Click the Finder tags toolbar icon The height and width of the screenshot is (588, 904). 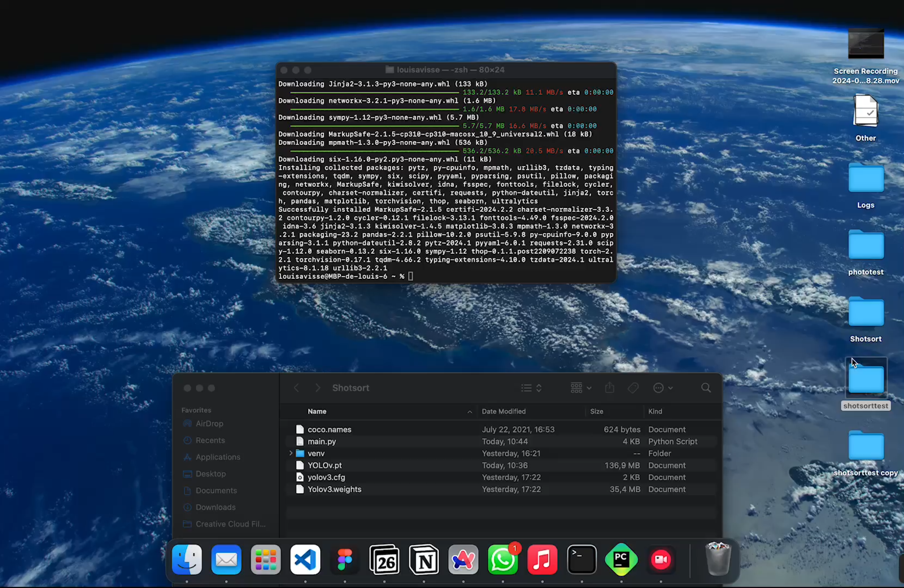pos(633,388)
